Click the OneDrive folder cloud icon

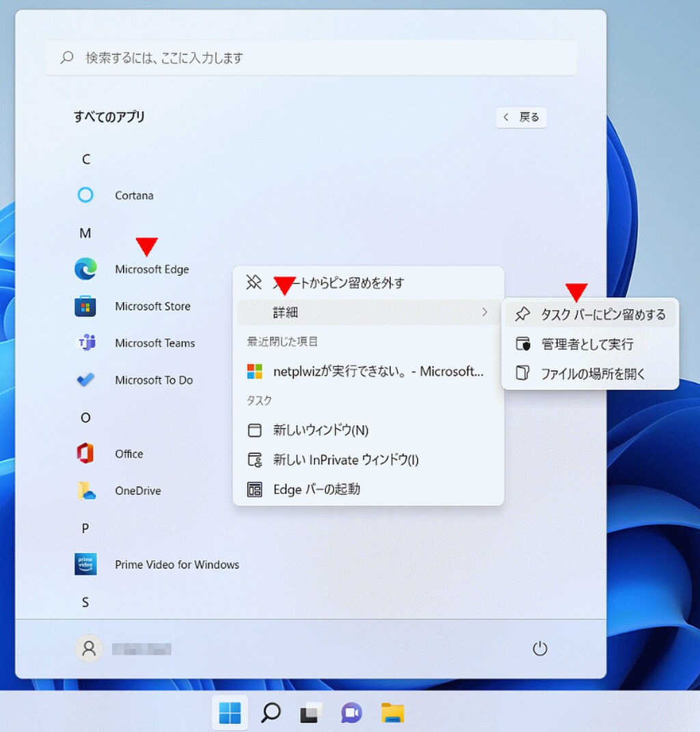[x=86, y=491]
